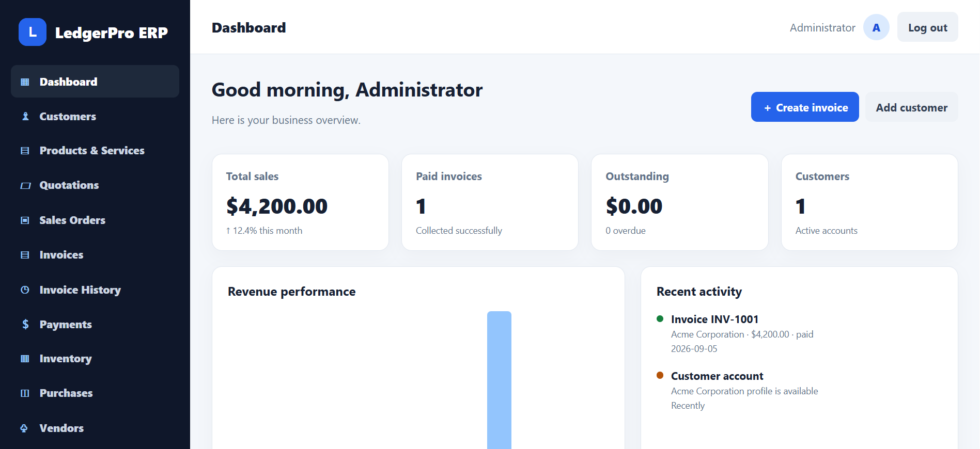The image size is (980, 449).
Task: Click the Invoice History clock icon
Action: tap(25, 290)
